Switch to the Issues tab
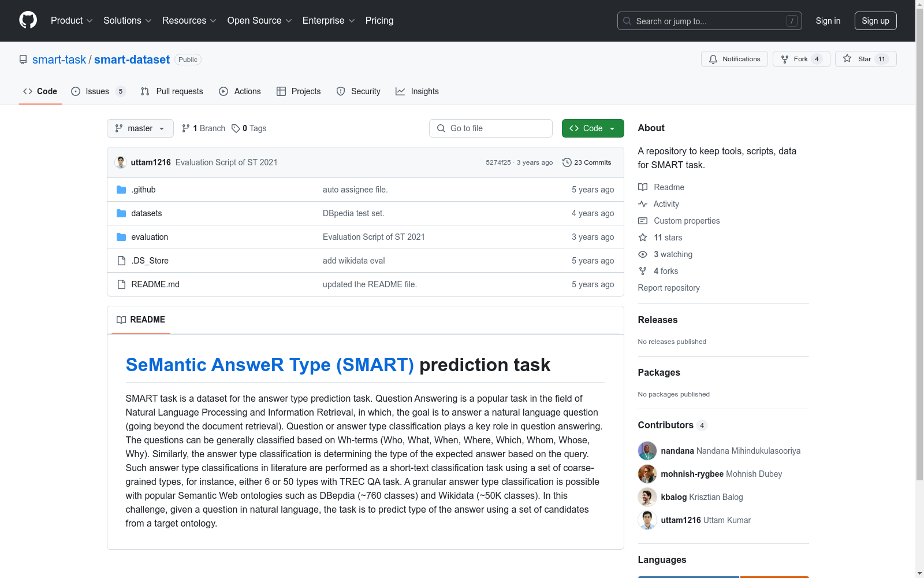 (98, 91)
